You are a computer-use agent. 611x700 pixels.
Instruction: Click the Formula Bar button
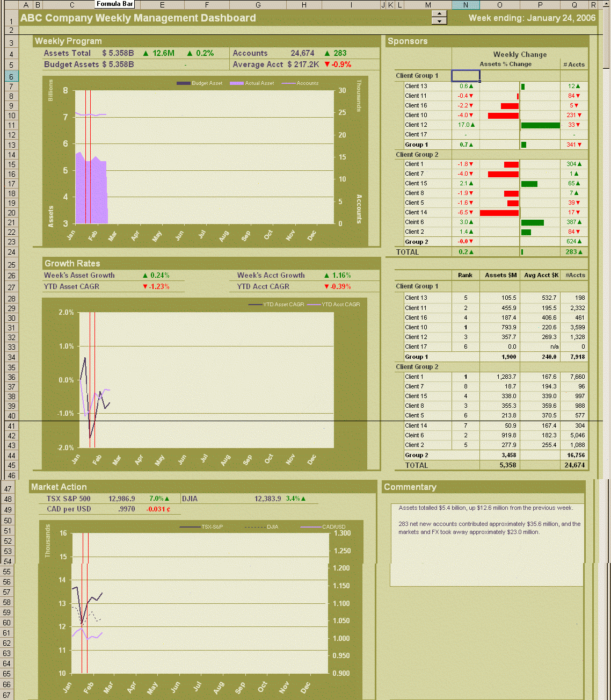pos(114,4)
